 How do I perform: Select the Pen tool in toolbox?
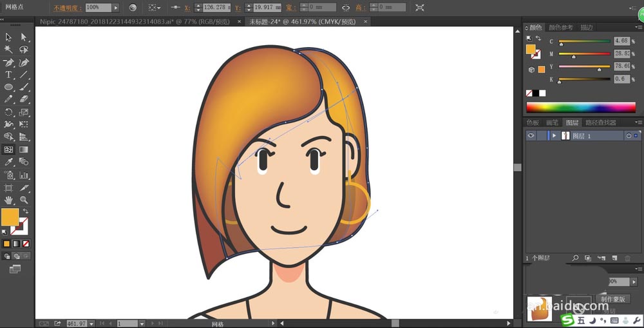(x=9, y=63)
